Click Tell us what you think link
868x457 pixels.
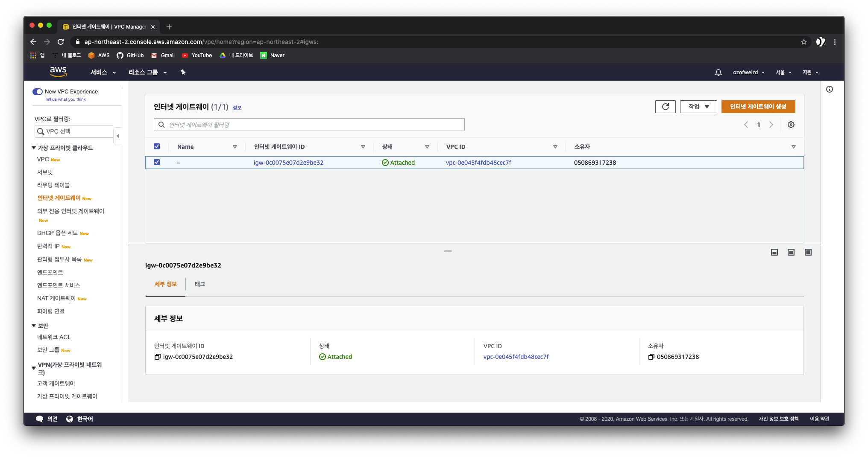65,99
